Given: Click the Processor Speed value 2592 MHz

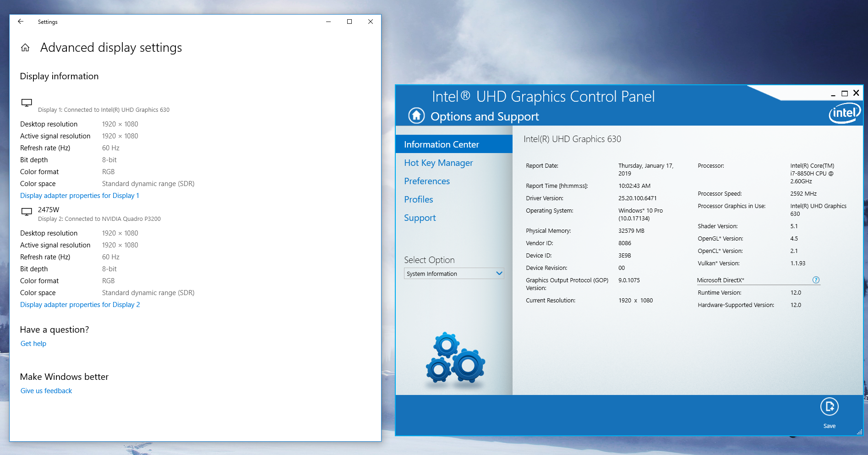Looking at the screenshot, I should [803, 194].
